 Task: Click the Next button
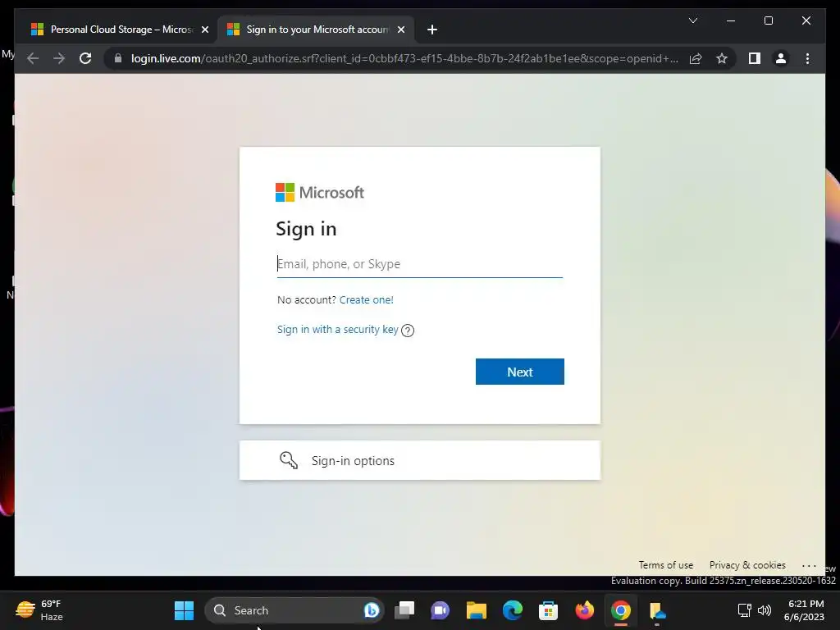point(519,372)
